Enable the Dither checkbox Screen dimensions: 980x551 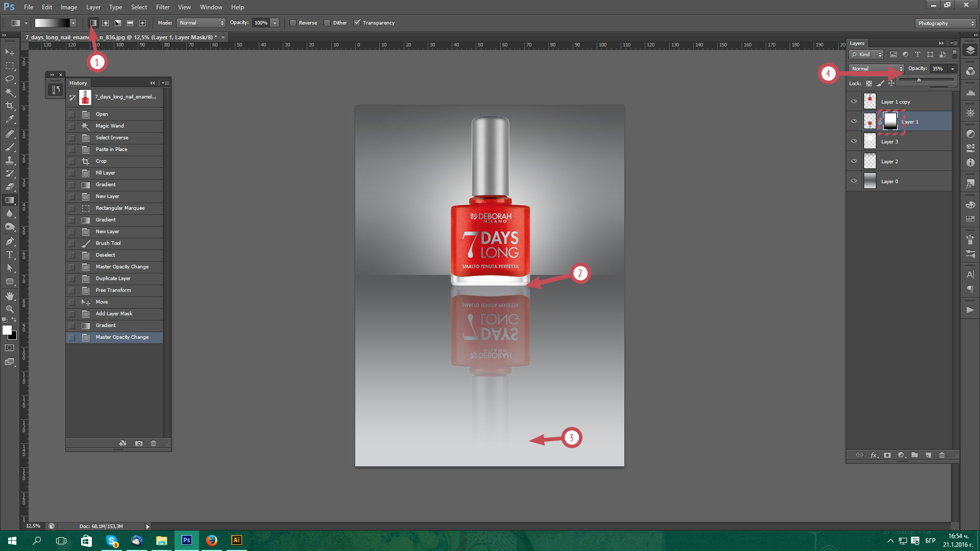coord(327,23)
